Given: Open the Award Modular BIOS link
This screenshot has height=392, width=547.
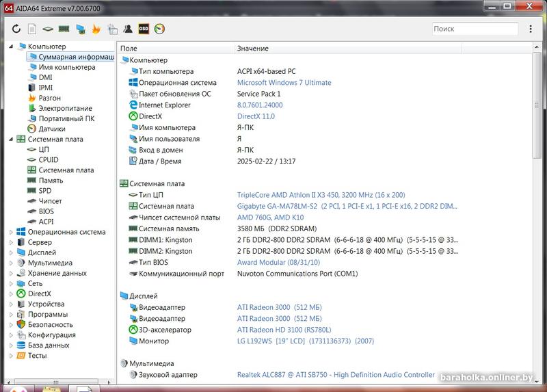Looking at the screenshot, I should (278, 262).
